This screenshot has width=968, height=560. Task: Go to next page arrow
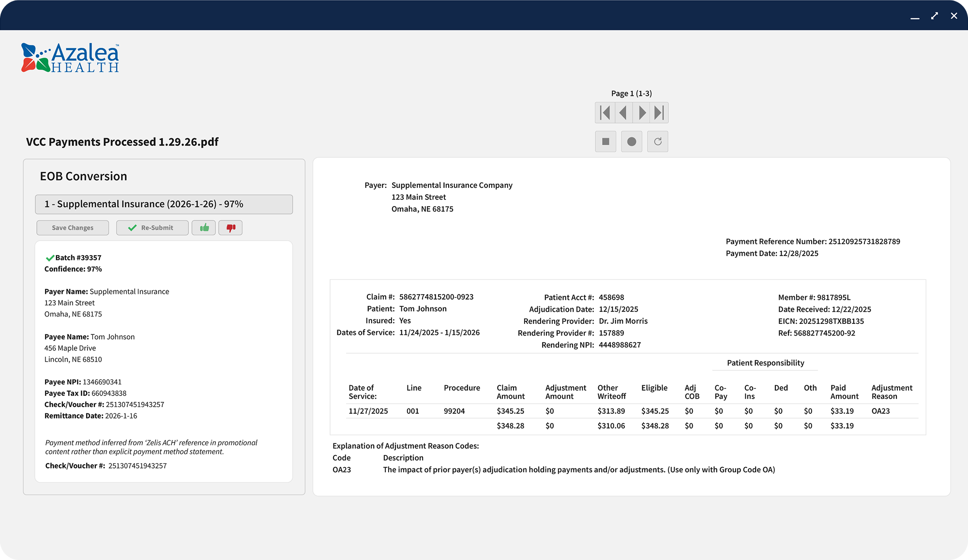(x=642, y=113)
